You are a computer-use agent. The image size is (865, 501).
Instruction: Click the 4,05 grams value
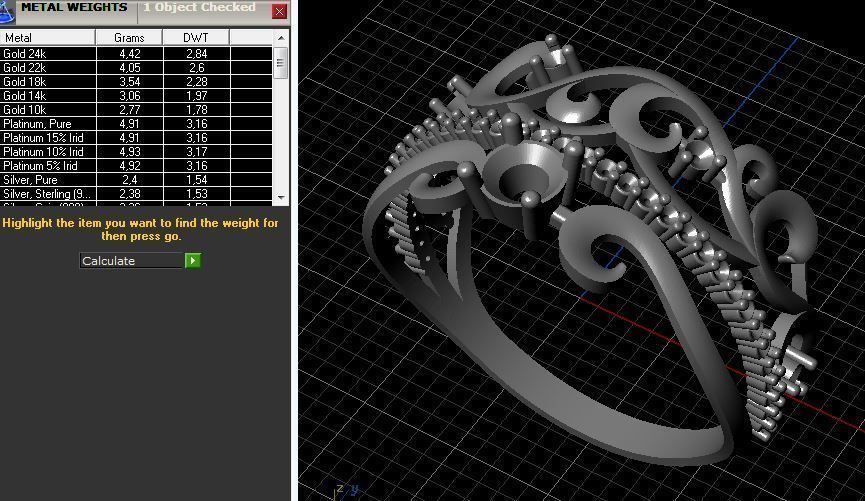(x=130, y=67)
